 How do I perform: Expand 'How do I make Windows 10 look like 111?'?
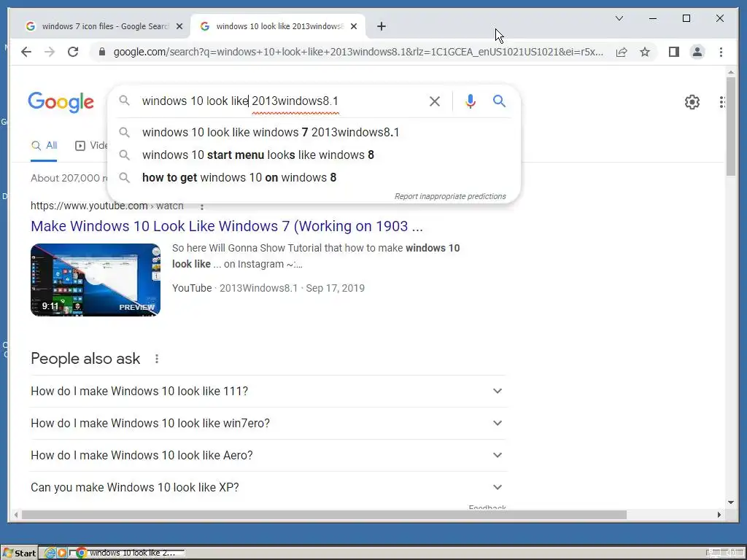(x=268, y=391)
